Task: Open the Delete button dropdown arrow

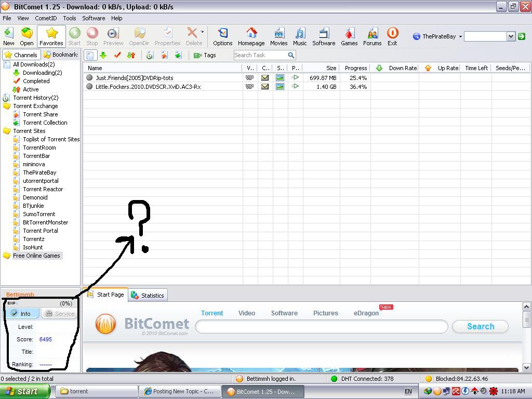Action: pyautogui.click(x=202, y=33)
